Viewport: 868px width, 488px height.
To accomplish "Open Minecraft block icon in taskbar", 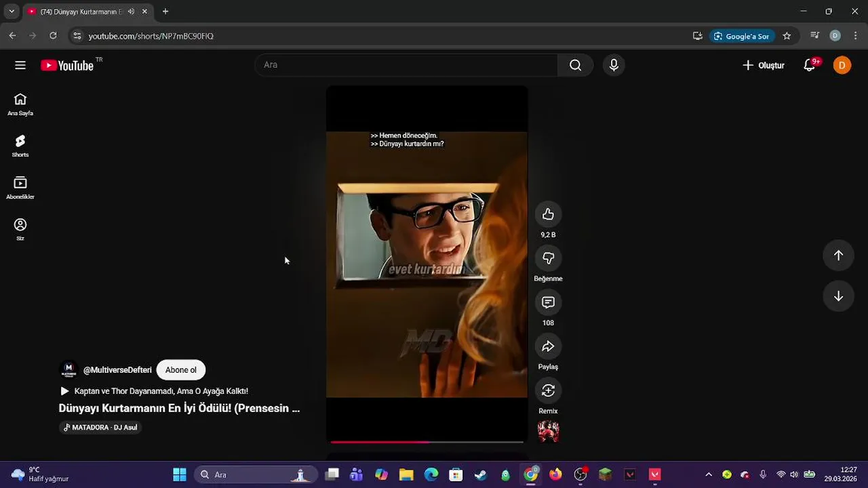I will coord(605,474).
